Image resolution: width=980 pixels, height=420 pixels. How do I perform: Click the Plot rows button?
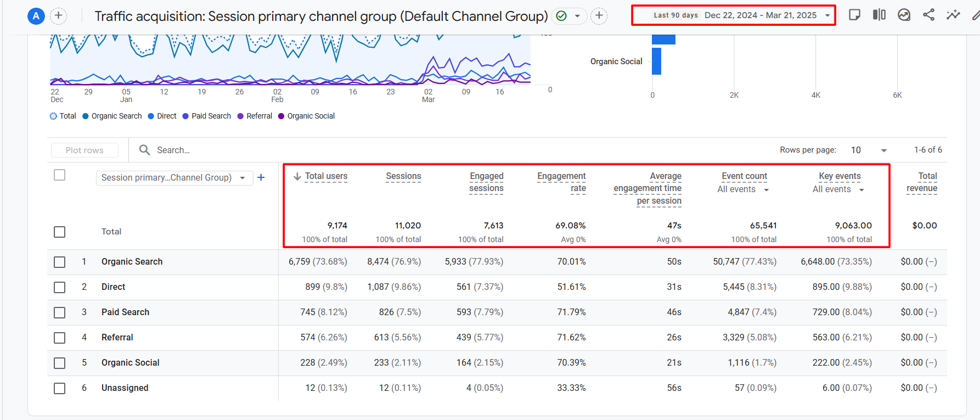(85, 150)
